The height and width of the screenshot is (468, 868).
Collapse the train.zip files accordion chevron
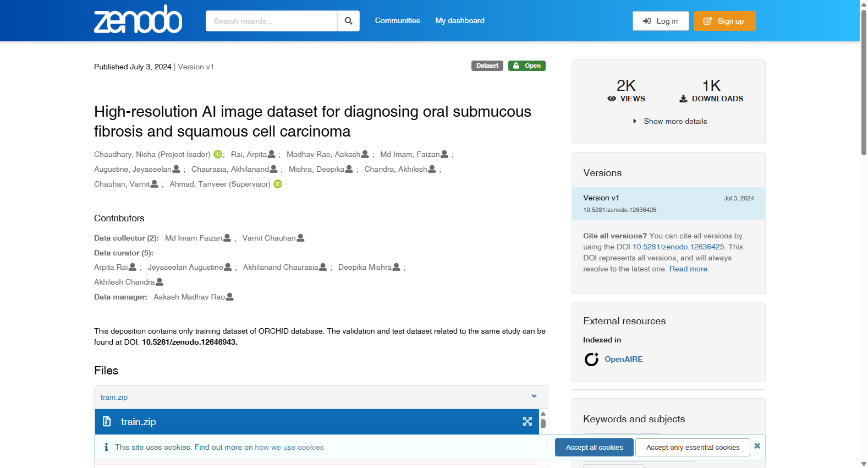point(534,396)
